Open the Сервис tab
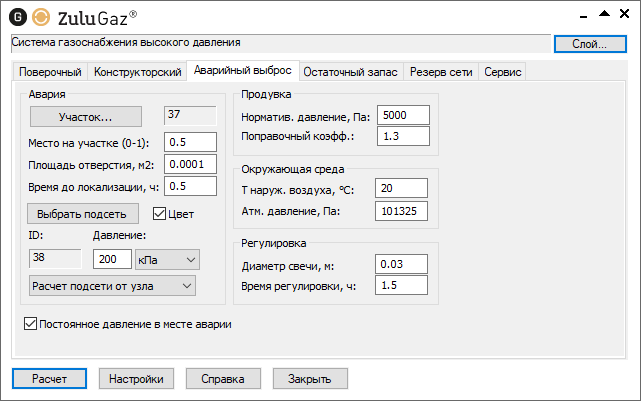This screenshot has height=401, width=641. (502, 72)
